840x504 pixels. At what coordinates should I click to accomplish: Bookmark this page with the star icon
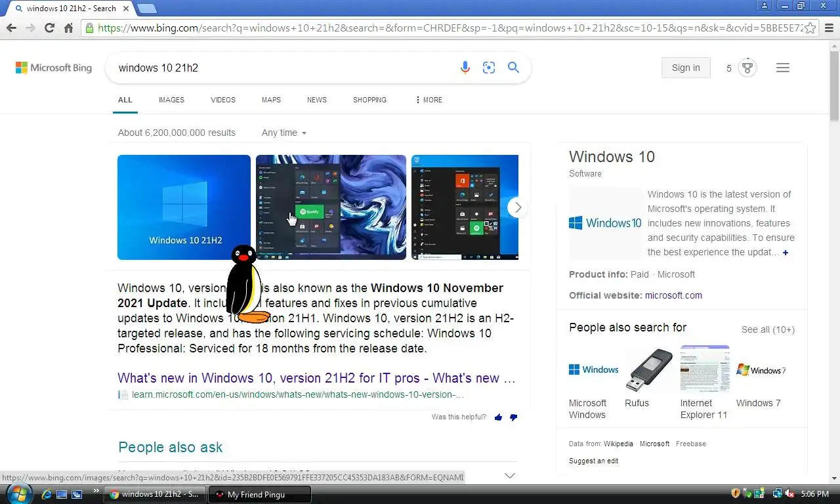tap(810, 28)
